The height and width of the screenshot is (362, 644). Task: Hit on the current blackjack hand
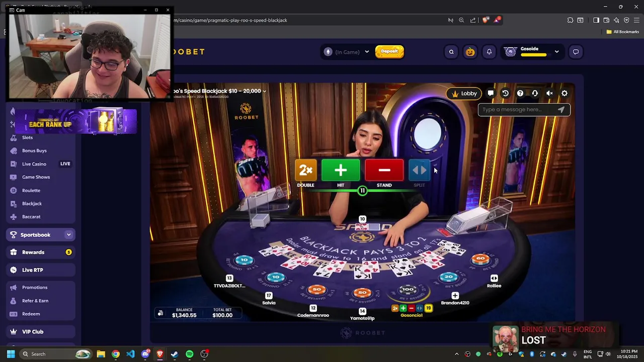coord(341,170)
